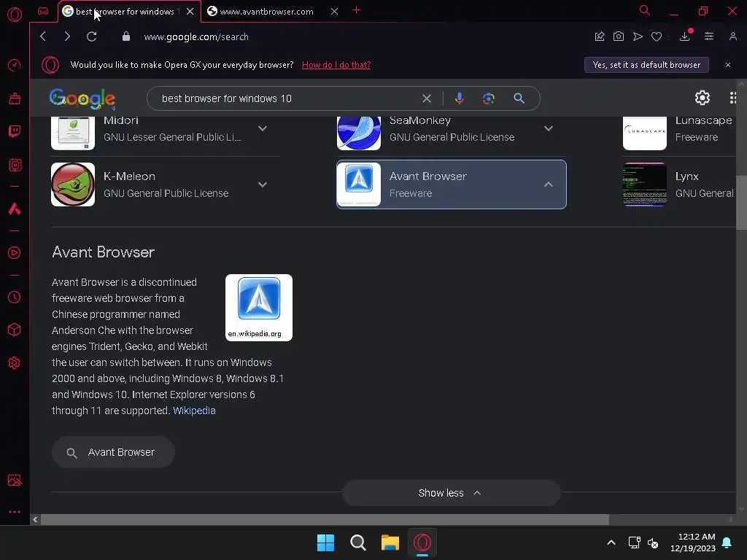Open Windows taskbar search
The height and width of the screenshot is (560, 747).
tap(357, 542)
